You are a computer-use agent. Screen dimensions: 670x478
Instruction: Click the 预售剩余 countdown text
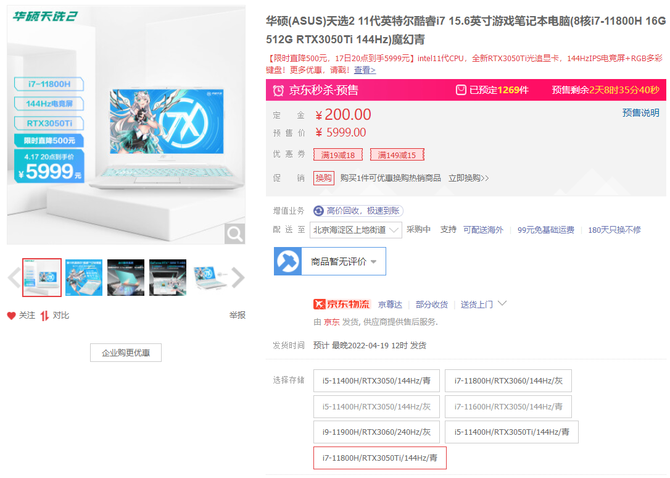tap(605, 90)
